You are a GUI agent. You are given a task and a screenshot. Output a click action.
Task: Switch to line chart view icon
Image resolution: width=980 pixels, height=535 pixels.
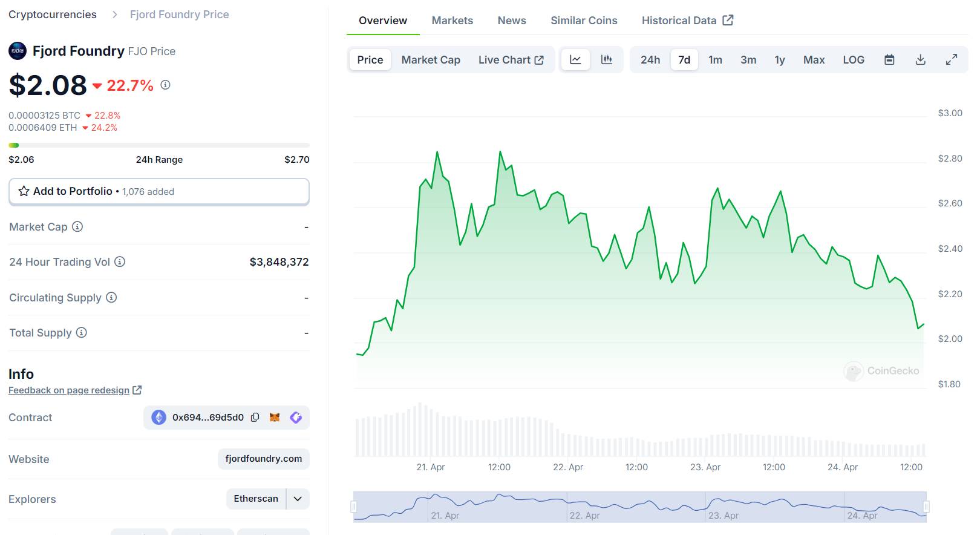click(575, 60)
